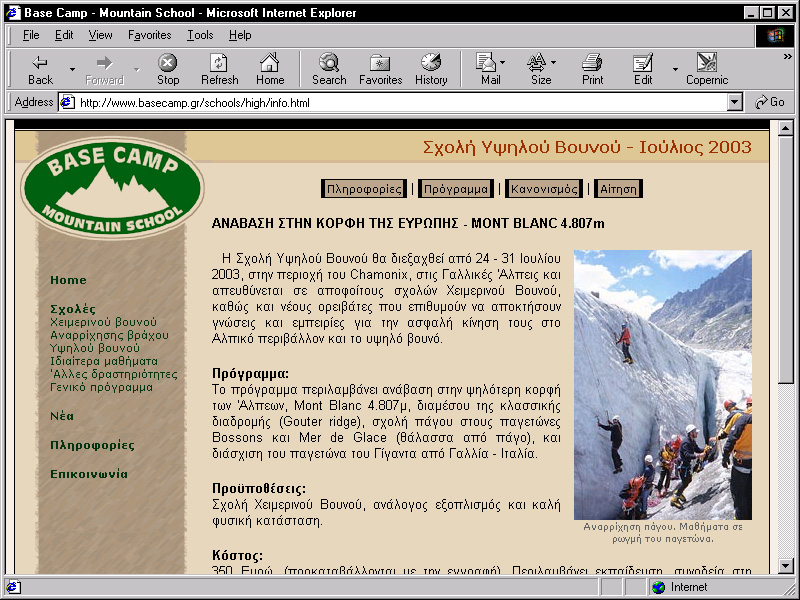This screenshot has width=800, height=600.
Task: Print the page with Print icon
Action: tap(592, 62)
